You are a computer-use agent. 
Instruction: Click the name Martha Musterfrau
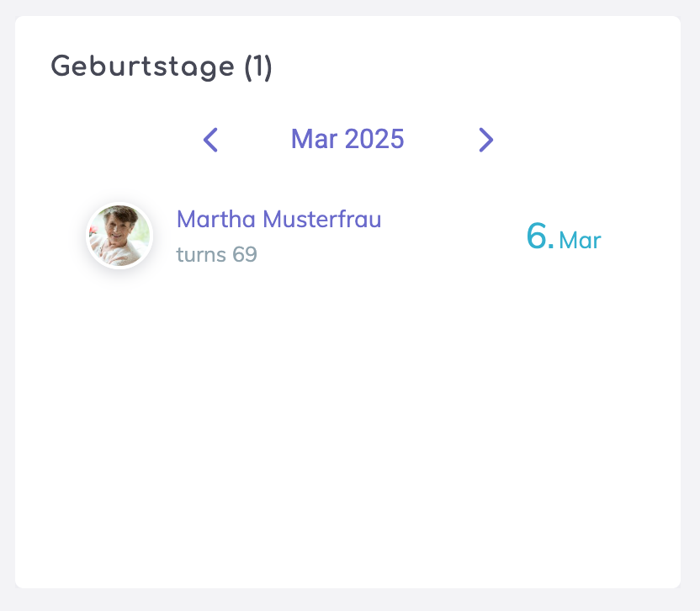point(278,220)
